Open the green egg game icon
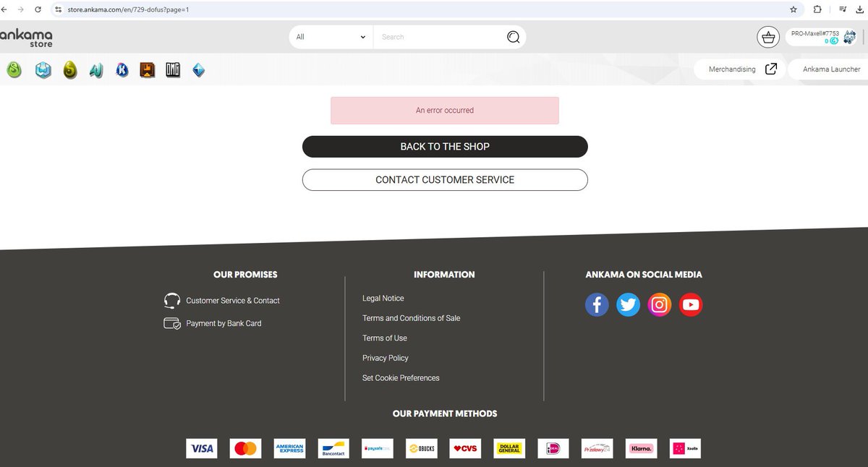 14,70
